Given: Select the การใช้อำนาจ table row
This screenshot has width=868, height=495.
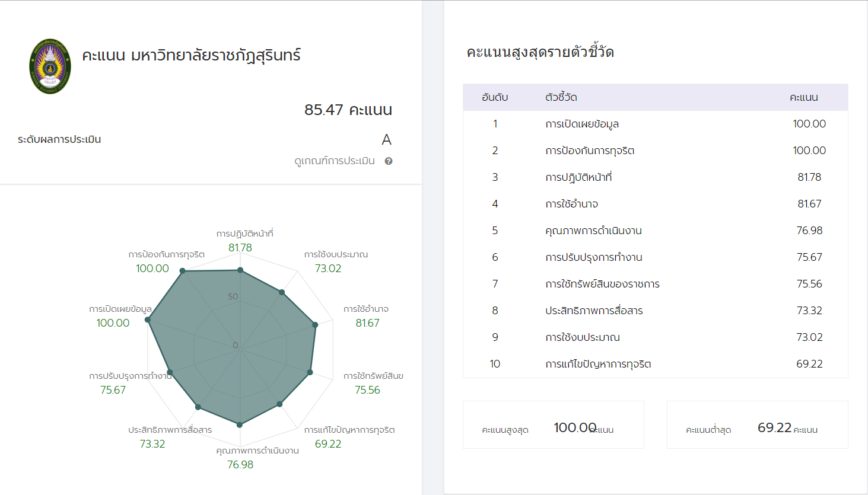Looking at the screenshot, I should tap(656, 204).
